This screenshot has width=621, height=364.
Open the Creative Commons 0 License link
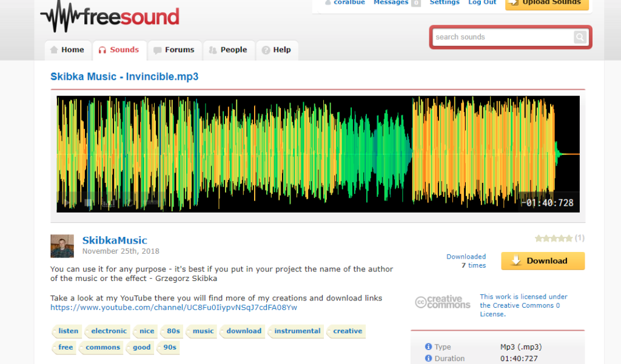pyautogui.click(x=523, y=305)
